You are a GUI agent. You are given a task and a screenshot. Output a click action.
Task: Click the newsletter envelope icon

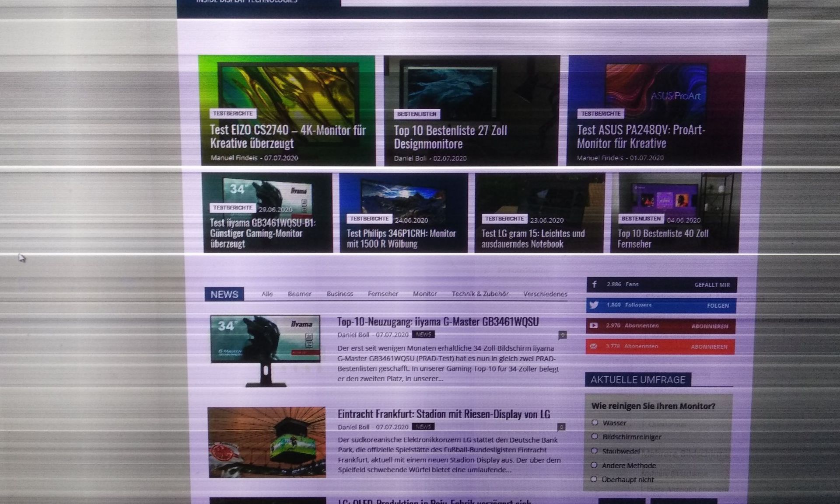(x=593, y=346)
